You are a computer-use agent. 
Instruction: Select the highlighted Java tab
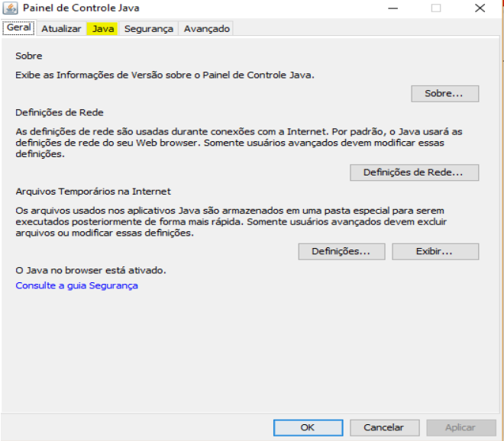103,28
